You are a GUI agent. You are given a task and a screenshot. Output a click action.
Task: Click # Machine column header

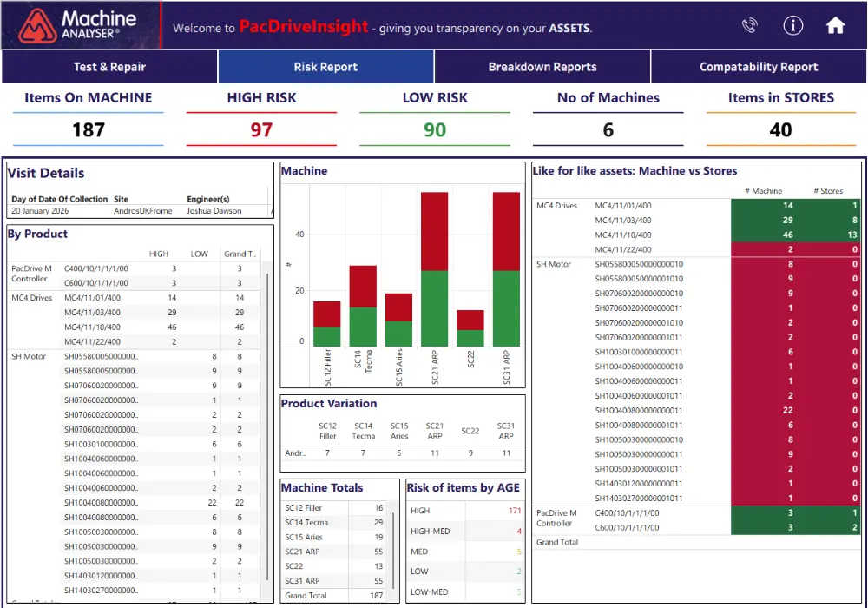point(763,191)
